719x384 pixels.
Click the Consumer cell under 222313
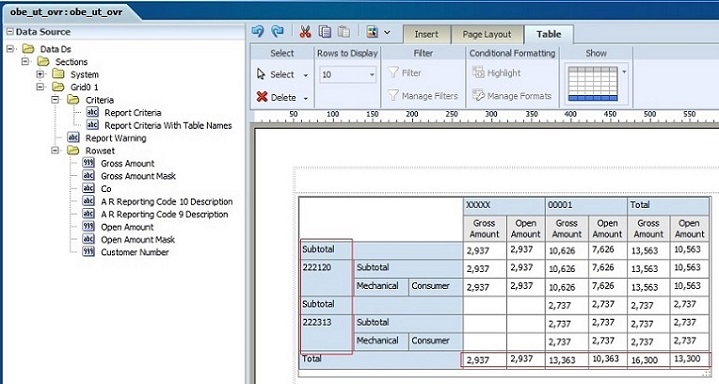pyautogui.click(x=435, y=341)
